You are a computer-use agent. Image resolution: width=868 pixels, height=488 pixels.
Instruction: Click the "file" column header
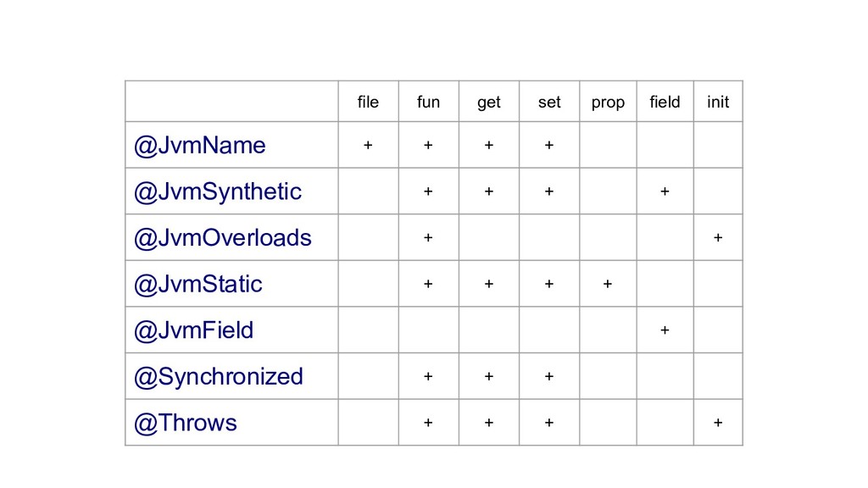(368, 103)
